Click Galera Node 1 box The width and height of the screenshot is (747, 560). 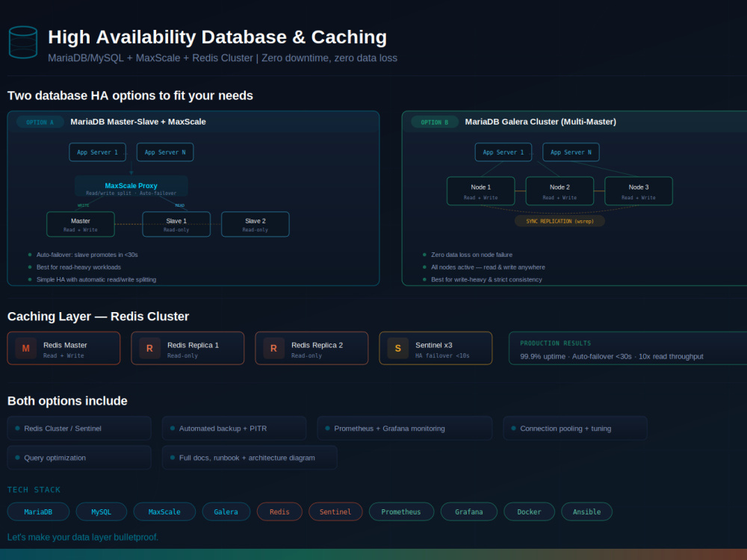(x=480, y=191)
